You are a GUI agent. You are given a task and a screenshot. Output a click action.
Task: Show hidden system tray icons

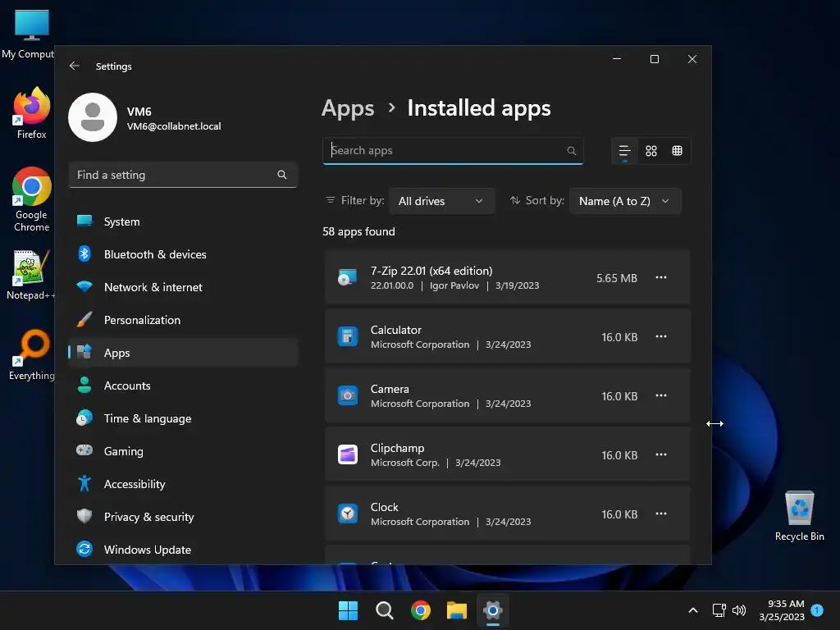pos(692,610)
